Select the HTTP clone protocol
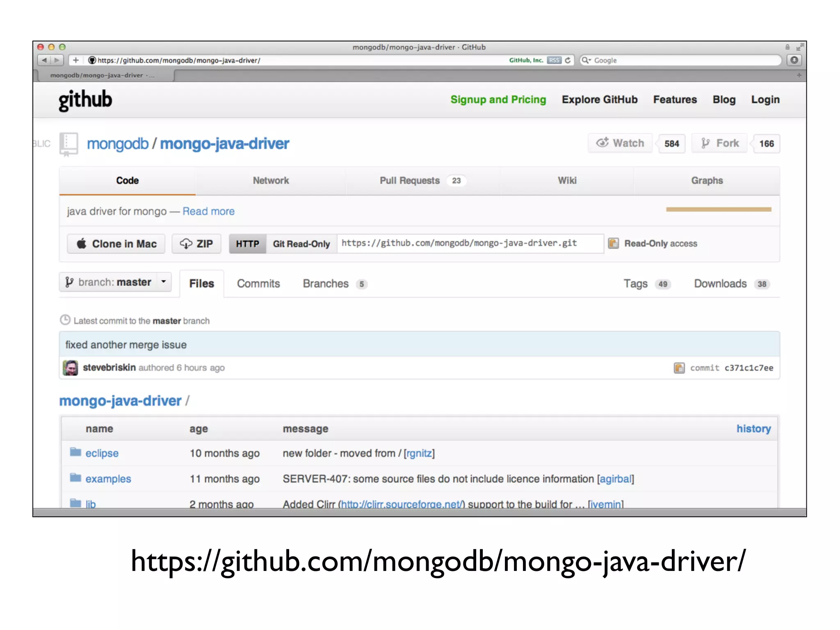 point(248,244)
